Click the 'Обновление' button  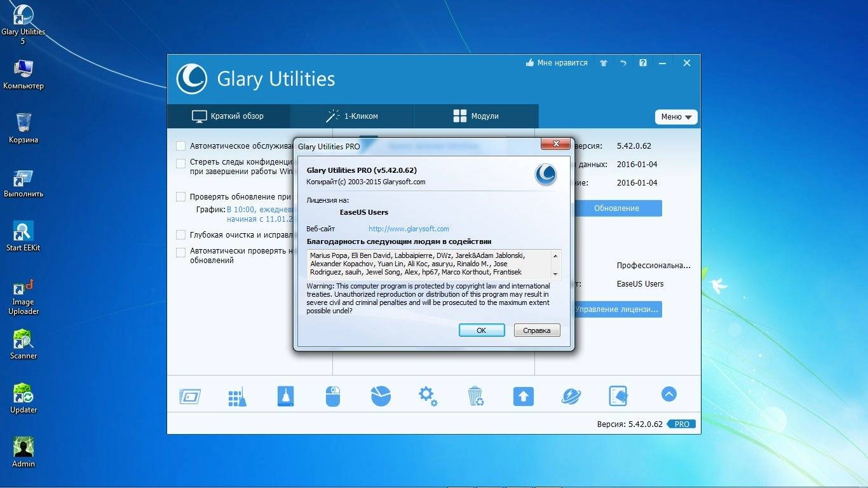pyautogui.click(x=616, y=208)
